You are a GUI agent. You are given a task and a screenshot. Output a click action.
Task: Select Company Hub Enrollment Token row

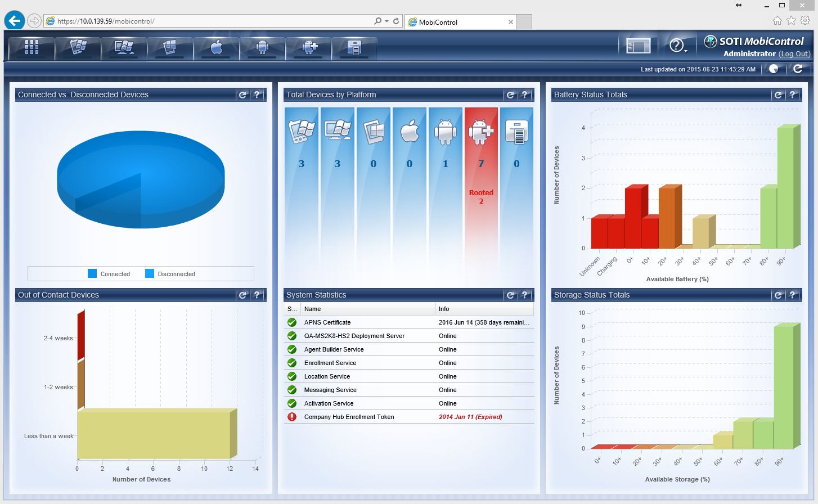[x=409, y=417]
